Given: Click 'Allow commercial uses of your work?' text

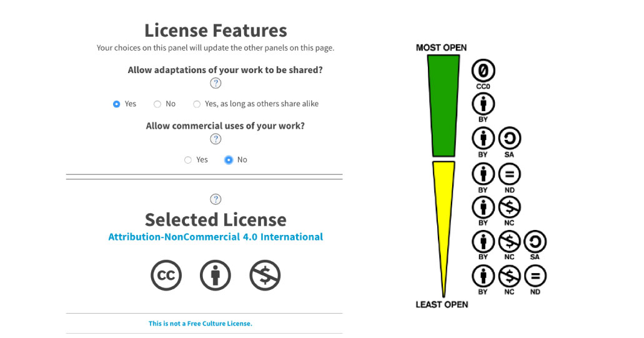Looking at the screenshot, I should point(225,126).
